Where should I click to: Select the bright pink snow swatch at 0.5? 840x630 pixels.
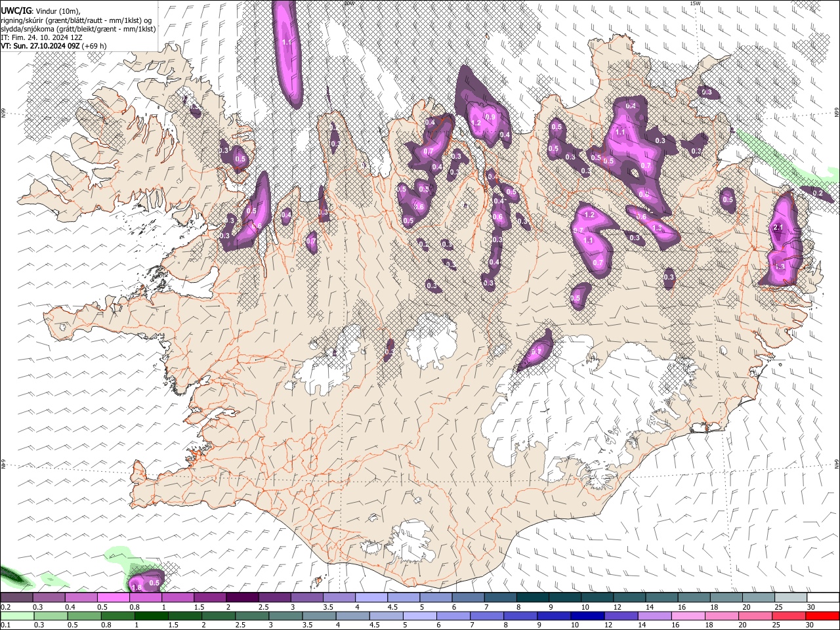(114, 598)
